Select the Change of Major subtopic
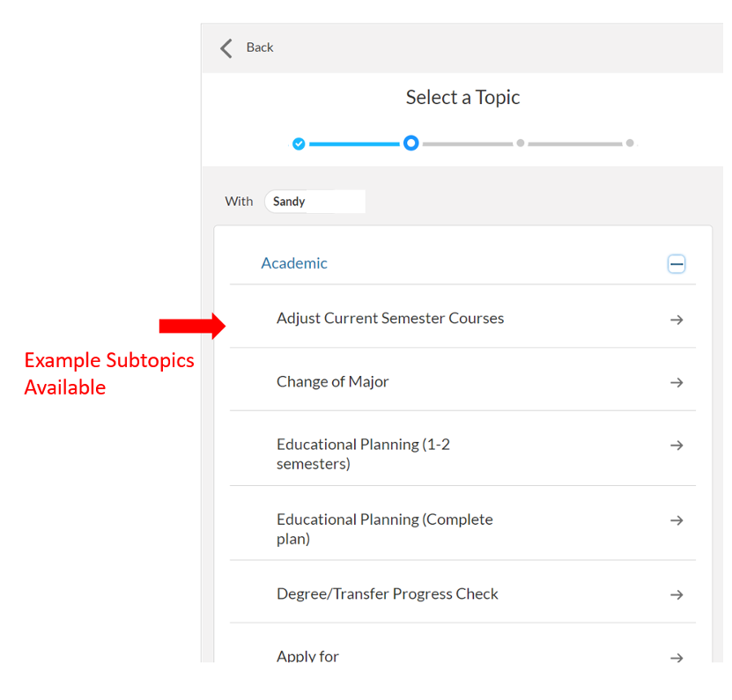Viewport: 732px width, 700px height. pyautogui.click(x=333, y=382)
